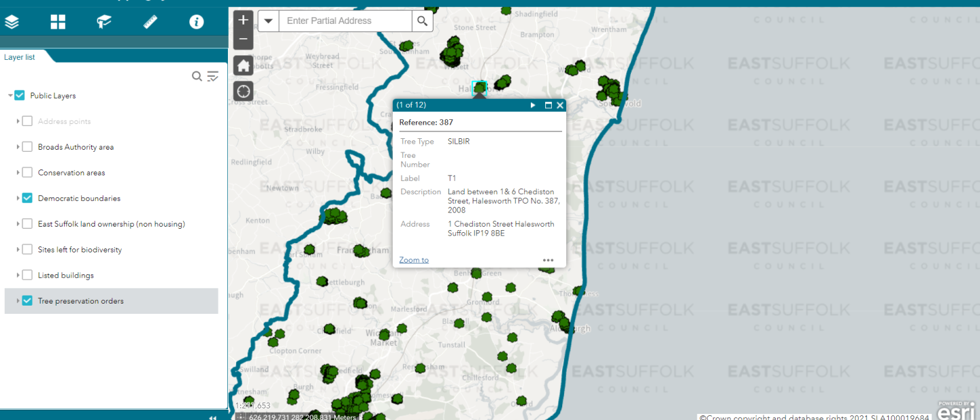Click the Home default extent button
Viewport: 980px width, 420px height.
pos(243,65)
